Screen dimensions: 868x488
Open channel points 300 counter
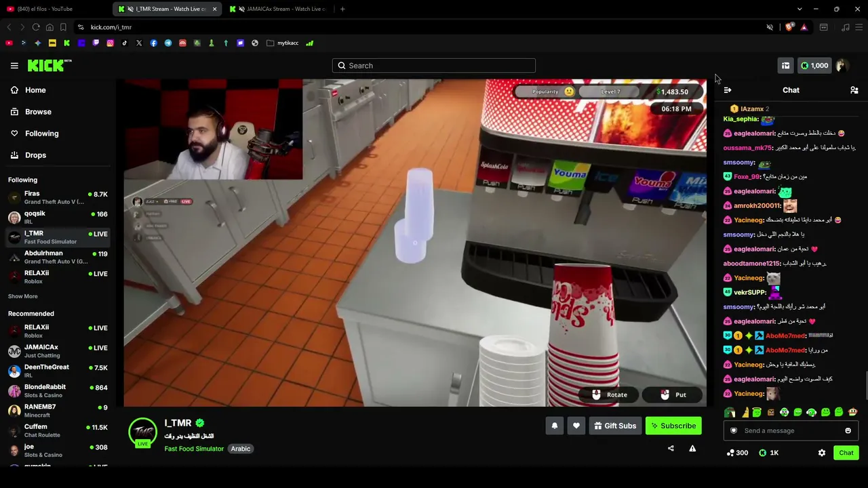click(x=737, y=453)
